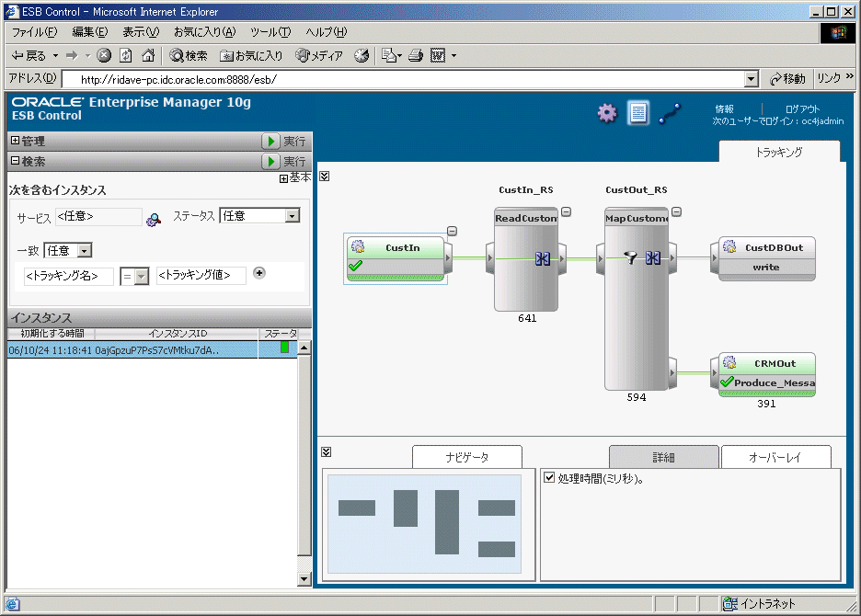The height and width of the screenshot is (616, 861).
Task: Expand 基本 search options
Action: tap(283, 178)
